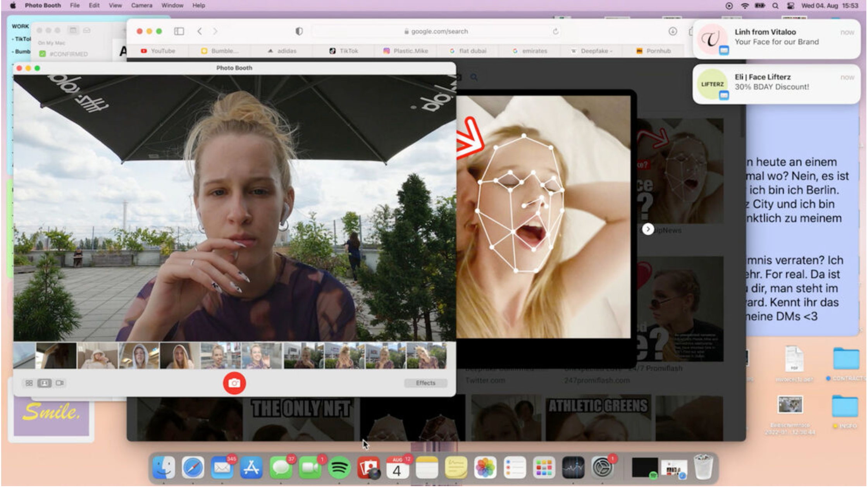Open Spotify from the Dock
Screen dimensions: 868x488
pos(339,468)
